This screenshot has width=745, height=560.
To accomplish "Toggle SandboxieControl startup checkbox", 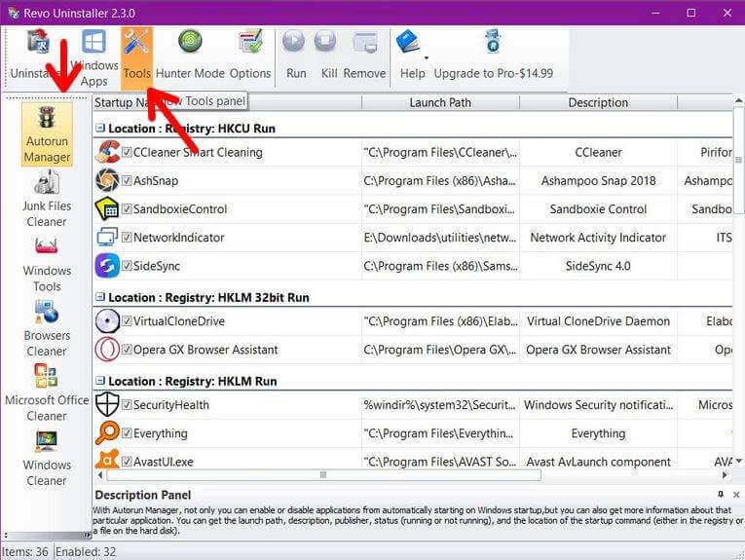I will 127,209.
